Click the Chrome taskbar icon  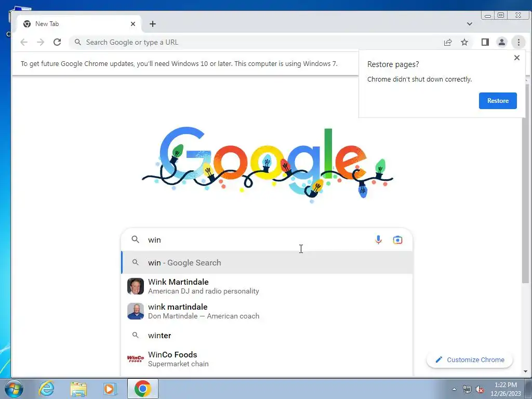tap(142, 389)
